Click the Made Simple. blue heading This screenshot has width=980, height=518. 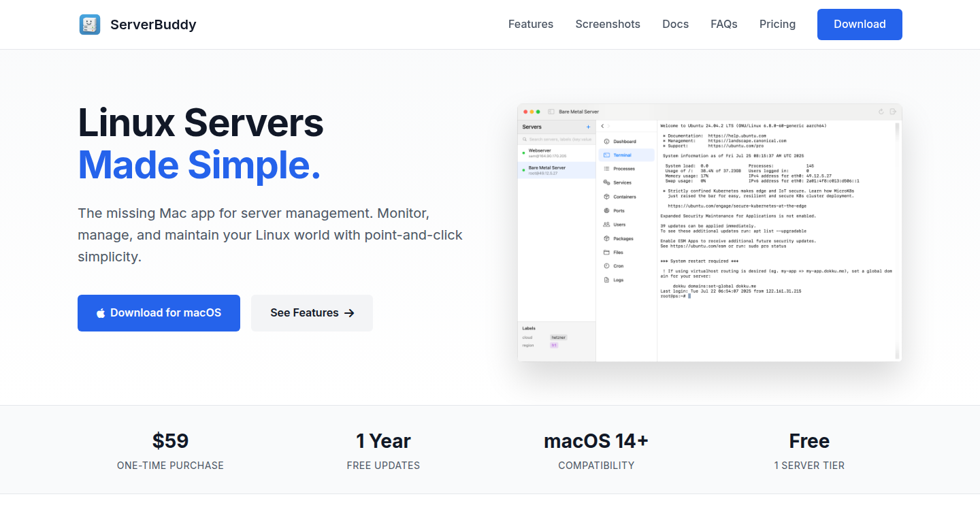pos(199,165)
